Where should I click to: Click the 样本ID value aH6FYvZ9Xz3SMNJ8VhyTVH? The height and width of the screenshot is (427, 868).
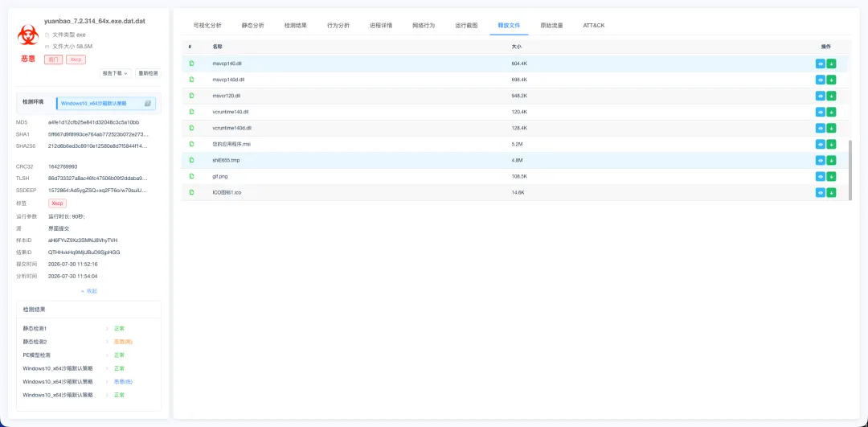(83, 240)
